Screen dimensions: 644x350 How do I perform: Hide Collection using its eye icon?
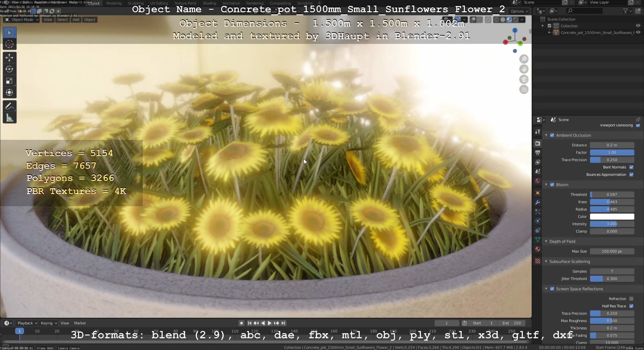pyautogui.click(x=638, y=26)
